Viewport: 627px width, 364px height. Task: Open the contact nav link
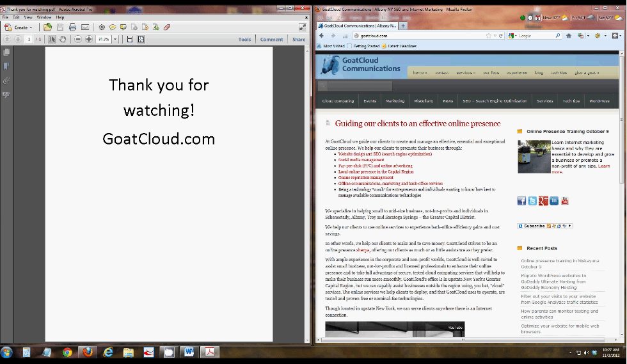pyautogui.click(x=442, y=73)
